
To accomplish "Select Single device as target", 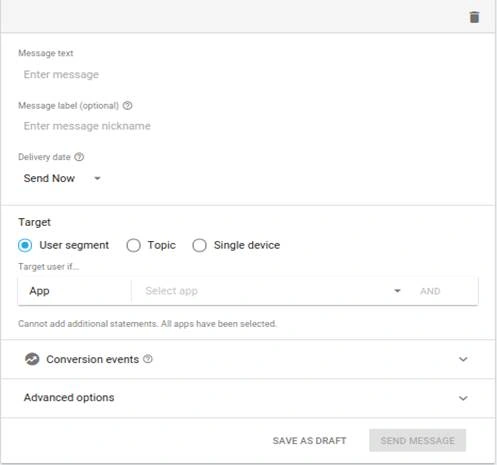I will coord(199,245).
